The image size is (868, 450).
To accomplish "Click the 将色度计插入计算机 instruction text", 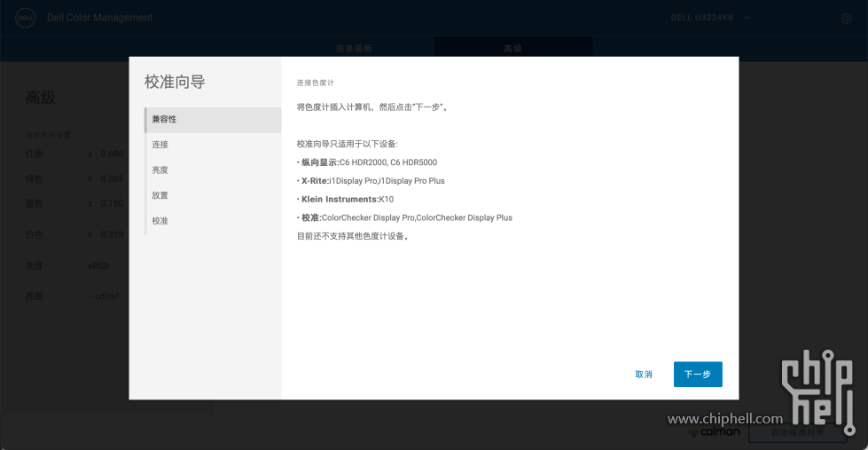I will tap(372, 107).
